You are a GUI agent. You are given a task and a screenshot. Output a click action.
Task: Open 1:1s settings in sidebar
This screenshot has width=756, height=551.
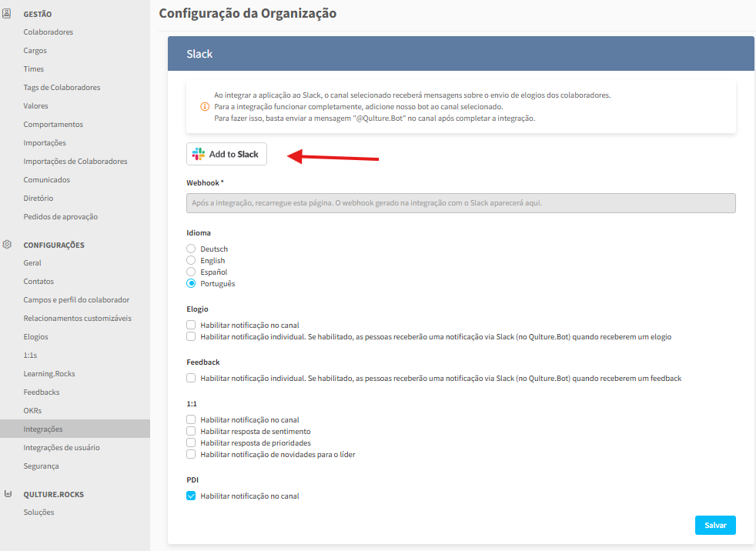point(30,355)
